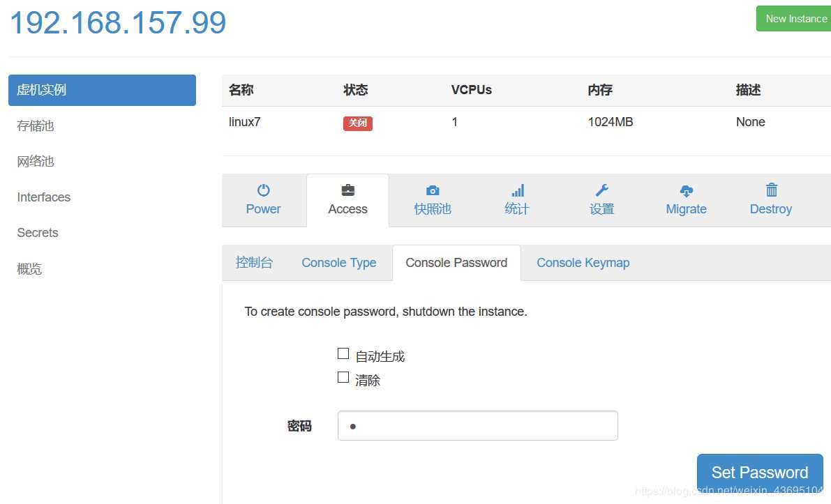The image size is (831, 504).
Task: Switch to the Console Keymap tab
Action: click(x=583, y=263)
